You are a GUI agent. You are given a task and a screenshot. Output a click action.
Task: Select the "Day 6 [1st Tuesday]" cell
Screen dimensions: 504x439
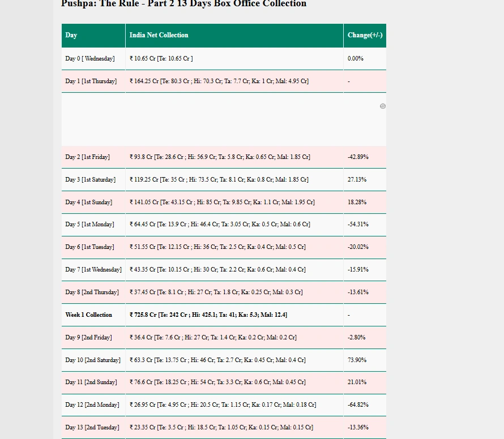click(89, 247)
